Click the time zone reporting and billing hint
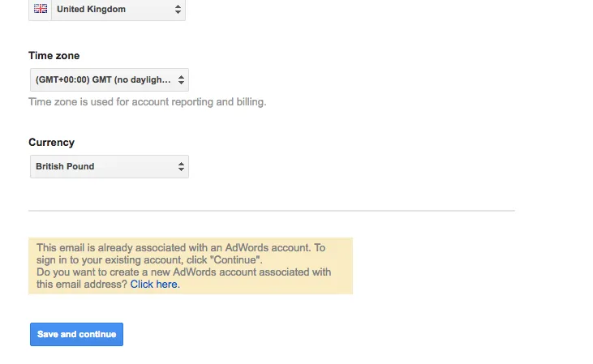The height and width of the screenshot is (364, 593). coord(147,101)
